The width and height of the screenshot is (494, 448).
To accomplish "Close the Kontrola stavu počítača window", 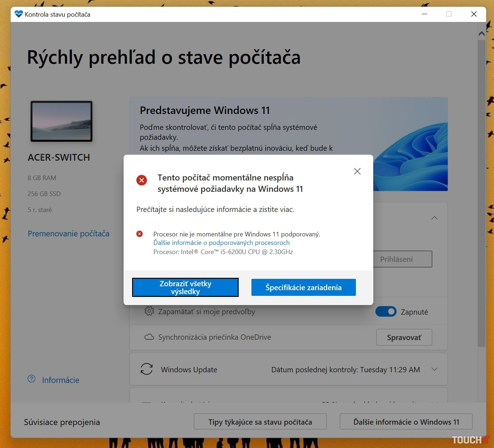I will tap(474, 14).
